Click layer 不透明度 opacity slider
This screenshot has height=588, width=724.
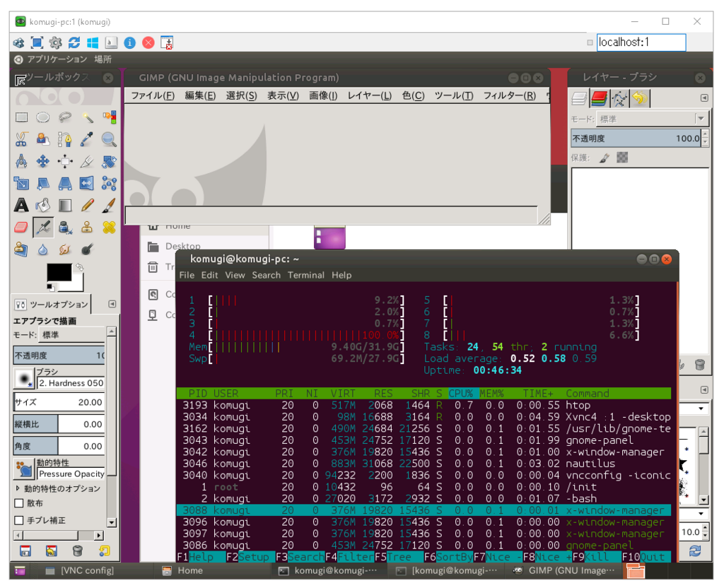click(636, 139)
